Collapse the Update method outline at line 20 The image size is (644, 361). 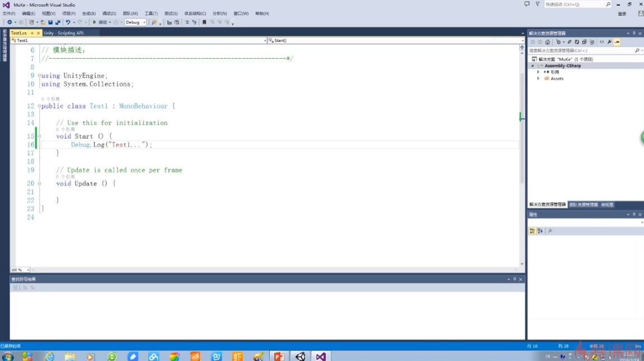point(39,184)
